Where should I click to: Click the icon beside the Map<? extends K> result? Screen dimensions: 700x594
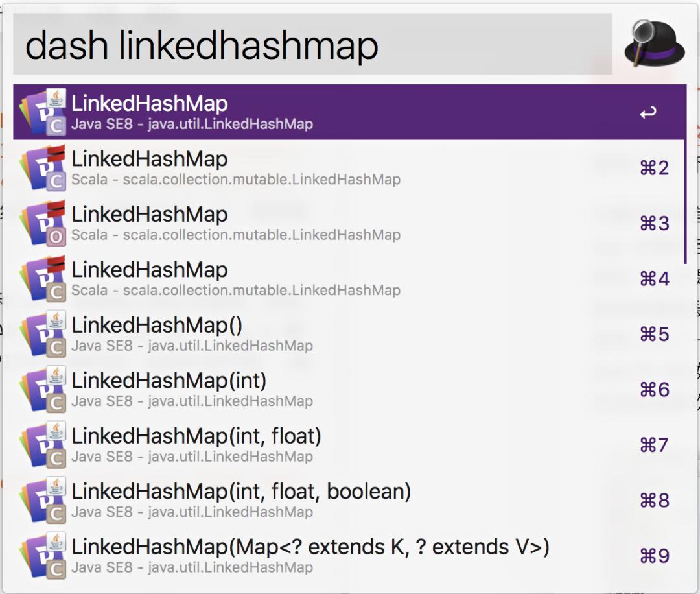click(43, 556)
